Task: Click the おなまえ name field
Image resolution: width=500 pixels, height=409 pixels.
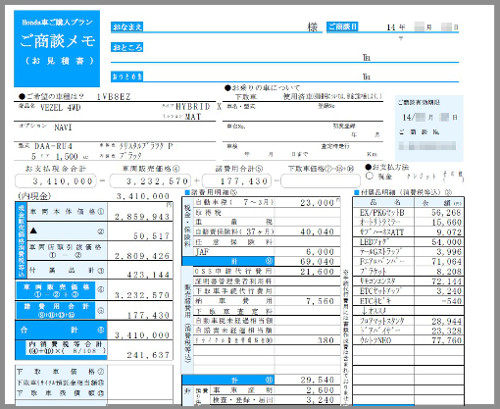Action: 217,27
